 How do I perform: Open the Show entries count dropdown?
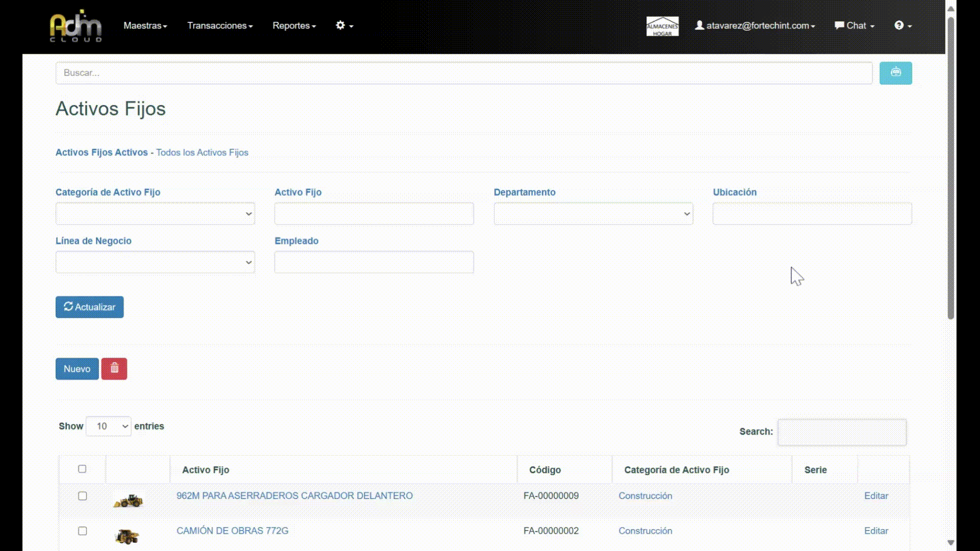click(108, 426)
